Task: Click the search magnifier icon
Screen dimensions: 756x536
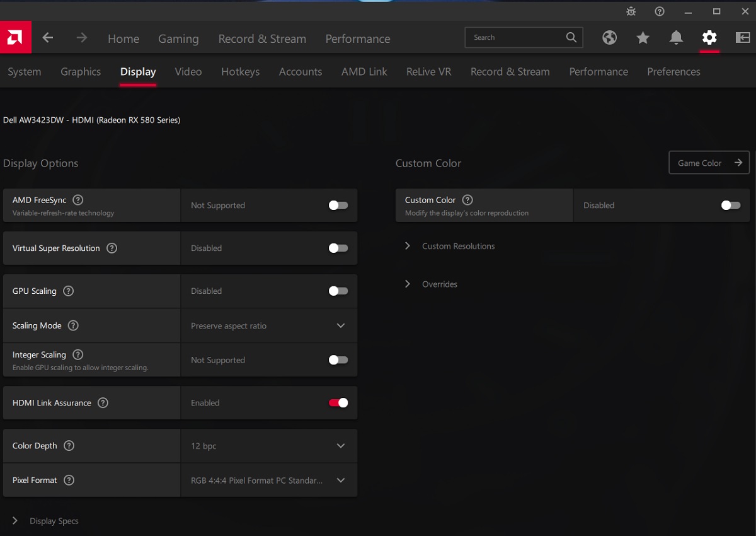Action: pyautogui.click(x=571, y=37)
